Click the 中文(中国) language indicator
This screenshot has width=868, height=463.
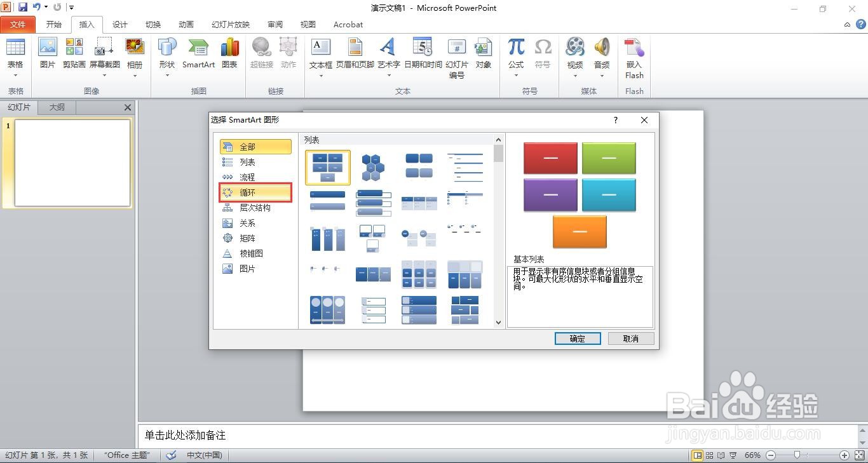204,455
